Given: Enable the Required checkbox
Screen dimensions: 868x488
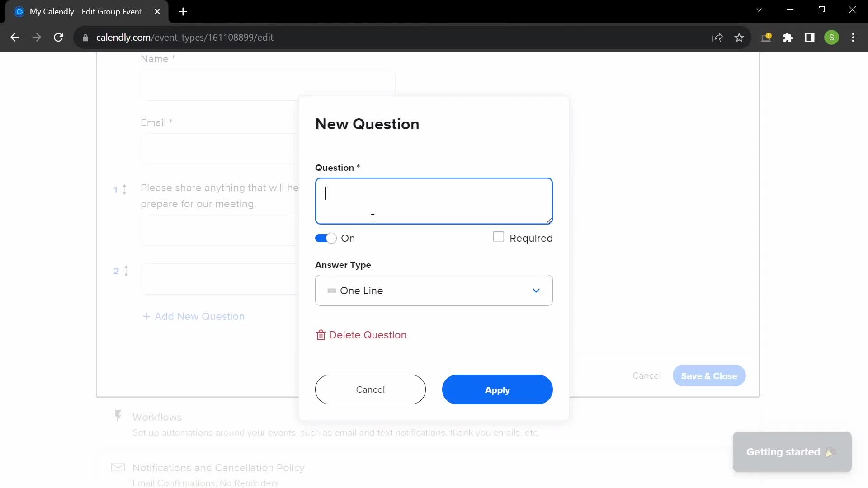Looking at the screenshot, I should [499, 238].
